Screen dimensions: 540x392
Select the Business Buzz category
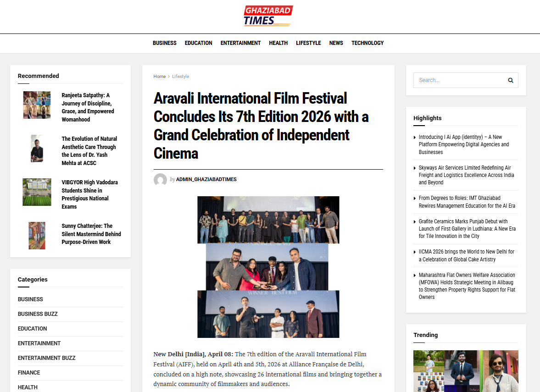click(38, 314)
